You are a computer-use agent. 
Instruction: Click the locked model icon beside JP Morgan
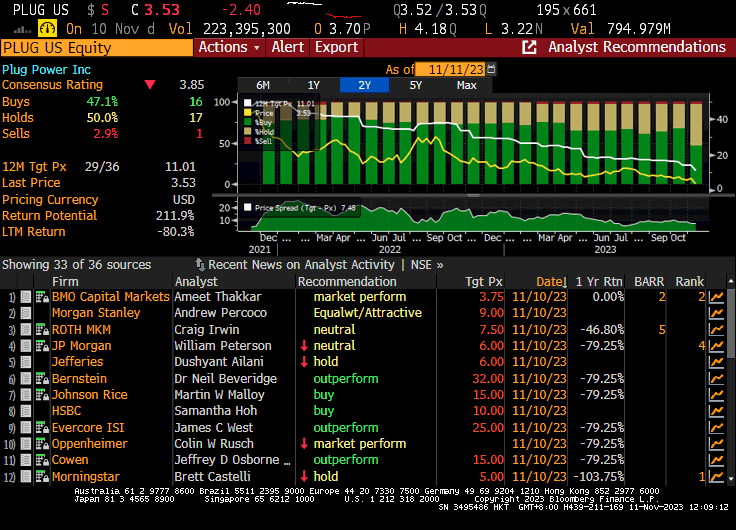click(x=42, y=346)
